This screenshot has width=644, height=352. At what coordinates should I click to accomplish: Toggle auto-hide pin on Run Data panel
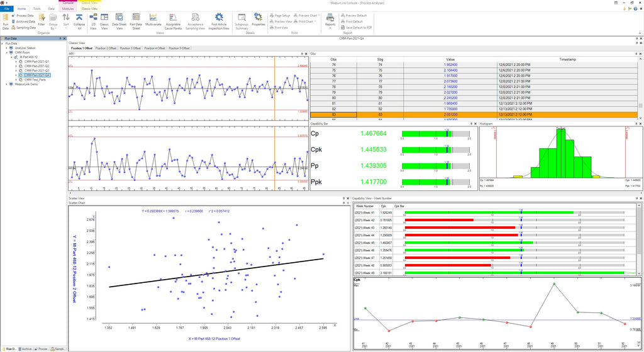pos(59,38)
